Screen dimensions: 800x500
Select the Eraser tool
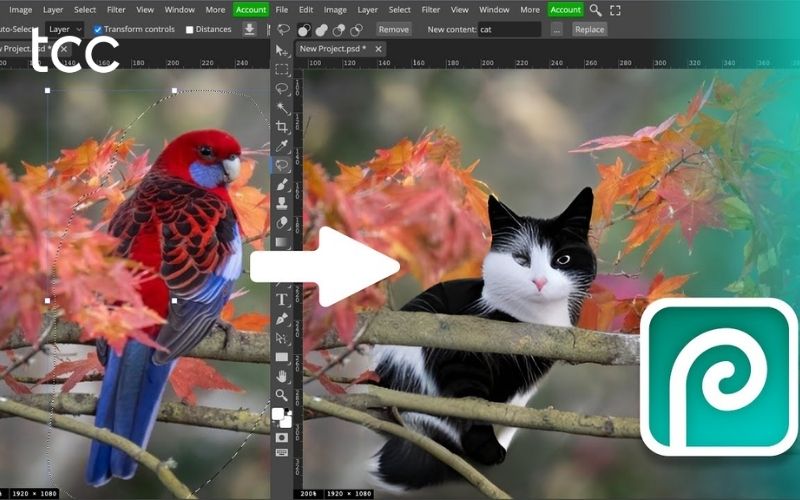click(x=282, y=223)
